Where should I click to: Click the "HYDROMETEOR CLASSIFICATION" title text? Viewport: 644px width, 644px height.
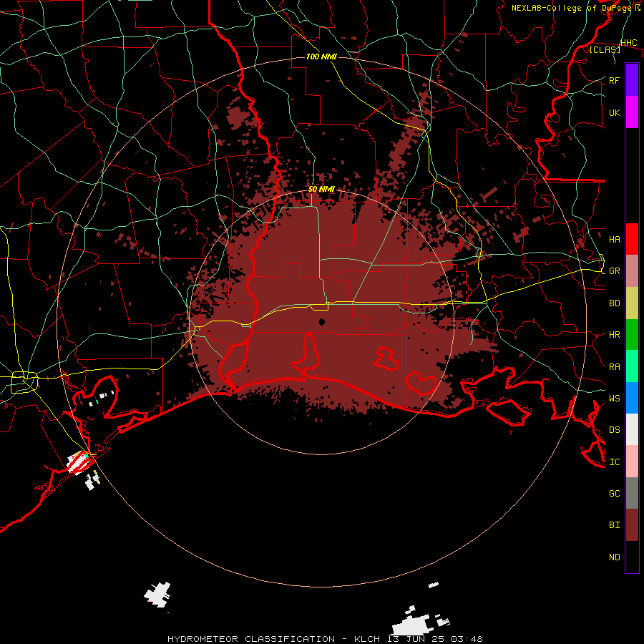[251, 639]
